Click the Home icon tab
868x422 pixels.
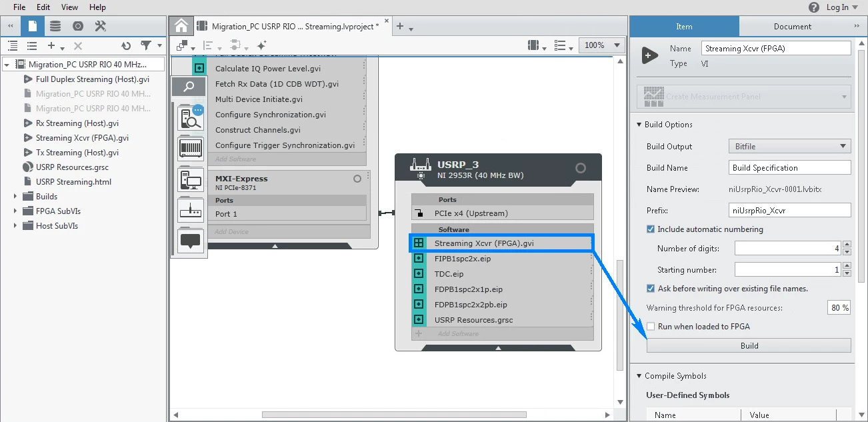click(181, 26)
